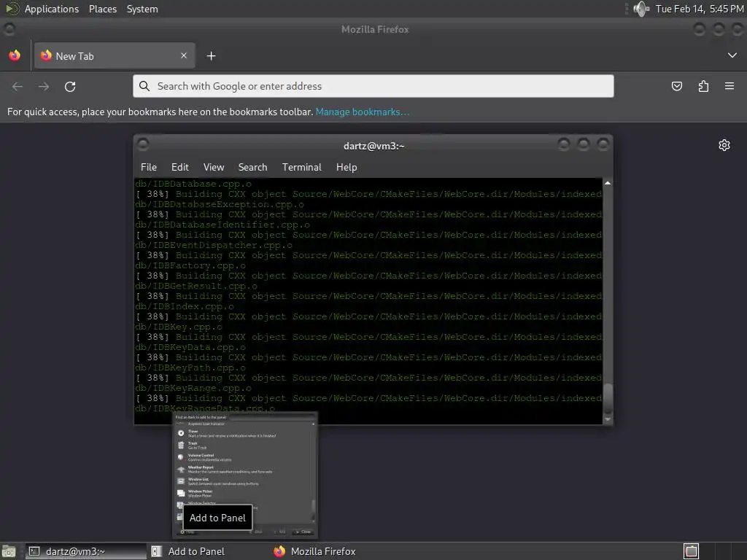Viewport: 747px width, 560px height.
Task: Click the panel icon on Add to Panel taskbar button
Action: click(x=156, y=551)
